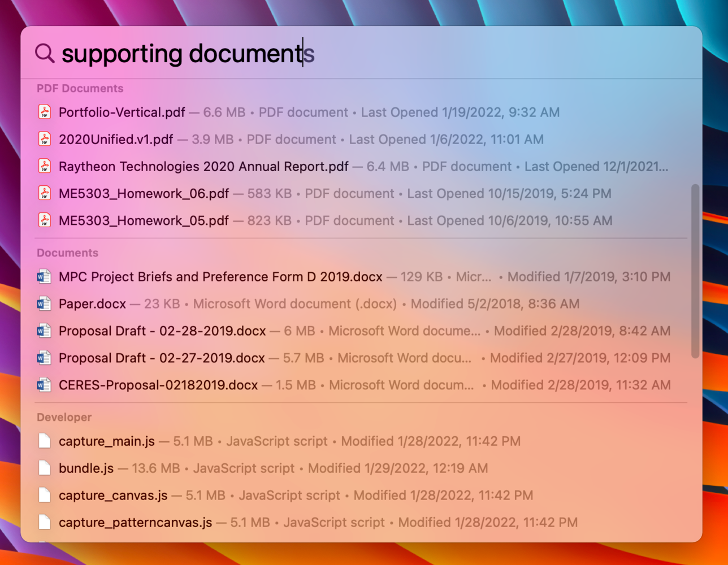Click the PDF icon beside Portfolio-Vertical.pdf
The height and width of the screenshot is (565, 728).
tap(45, 112)
